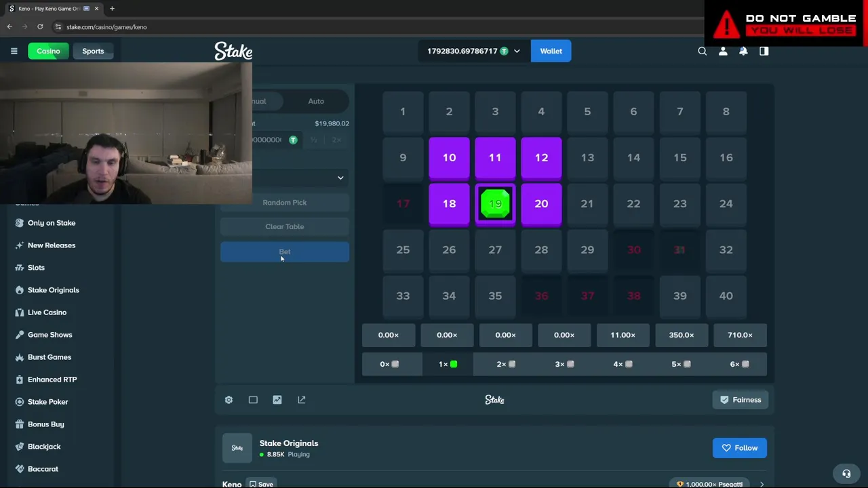The image size is (868, 488).
Task: Select Keno tile 40
Action: click(726, 296)
